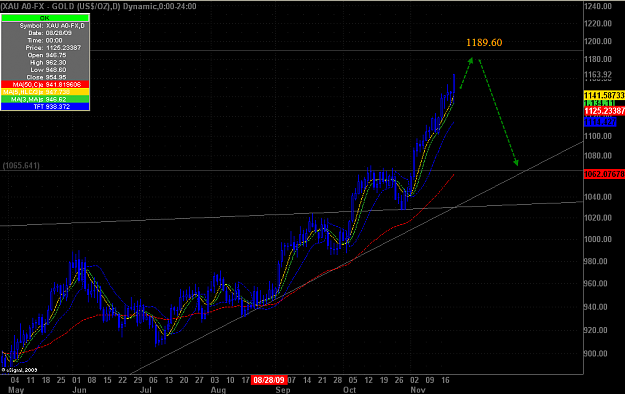Click the Date row showing 08/28/09
The width and height of the screenshot is (625, 394).
(45, 33)
